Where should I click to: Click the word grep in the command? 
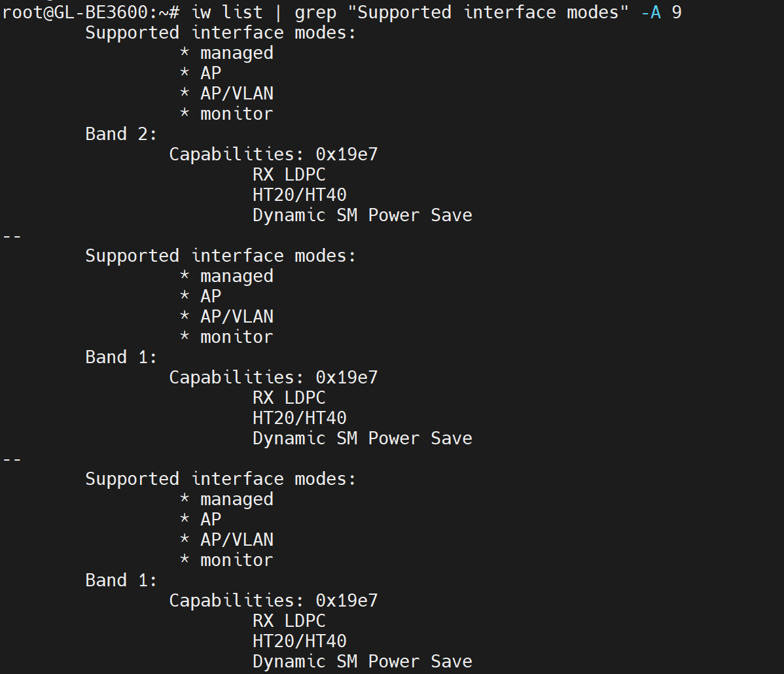(x=315, y=12)
